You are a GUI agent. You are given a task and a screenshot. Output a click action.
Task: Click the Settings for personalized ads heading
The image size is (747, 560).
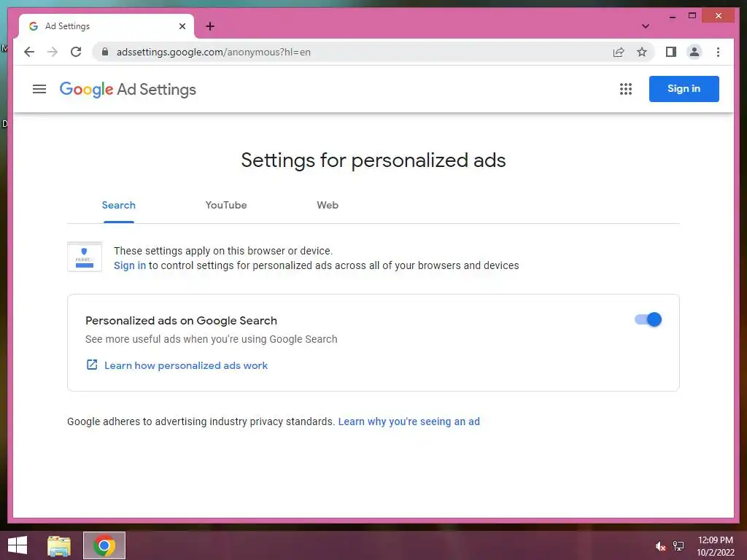(373, 160)
